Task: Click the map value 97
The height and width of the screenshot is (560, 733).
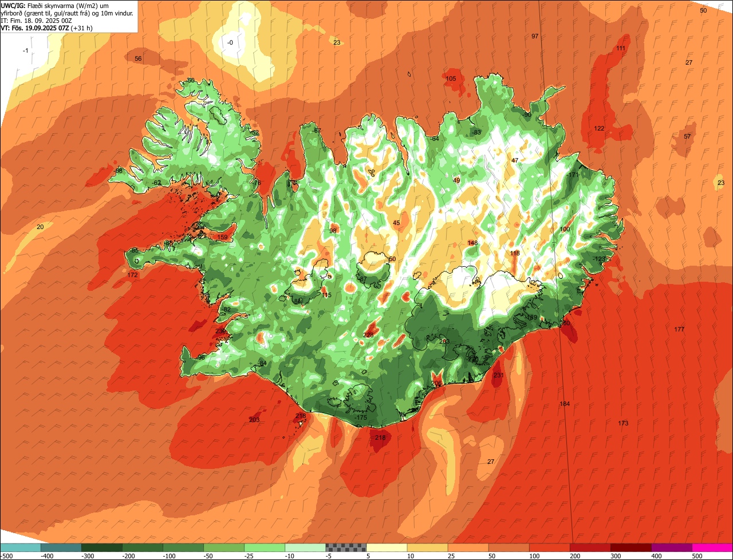Action: (535, 36)
